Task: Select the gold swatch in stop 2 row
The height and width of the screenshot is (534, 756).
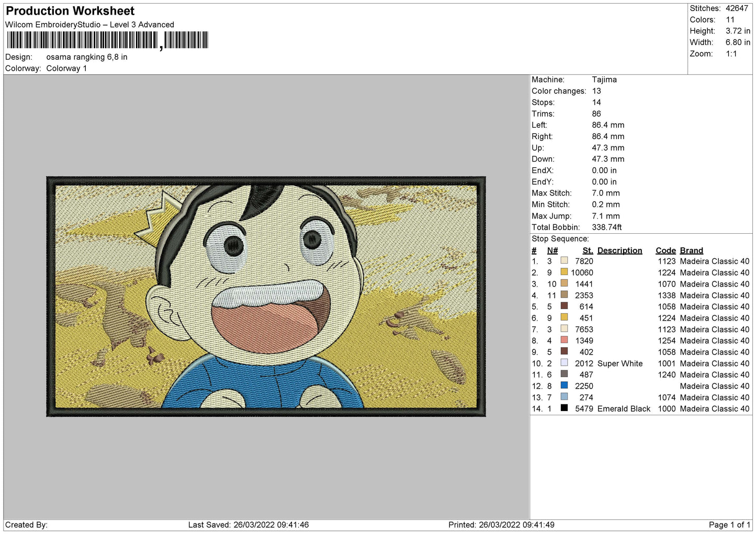Action: 564,272
